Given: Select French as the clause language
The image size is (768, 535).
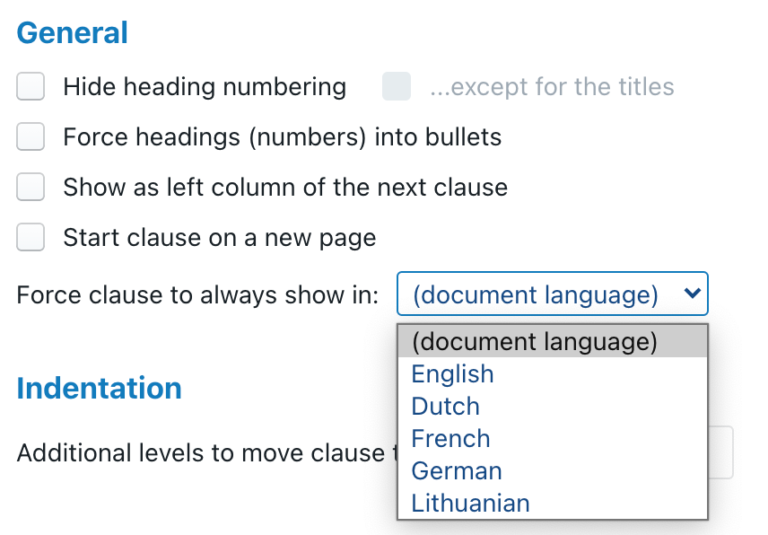Looking at the screenshot, I should [451, 438].
